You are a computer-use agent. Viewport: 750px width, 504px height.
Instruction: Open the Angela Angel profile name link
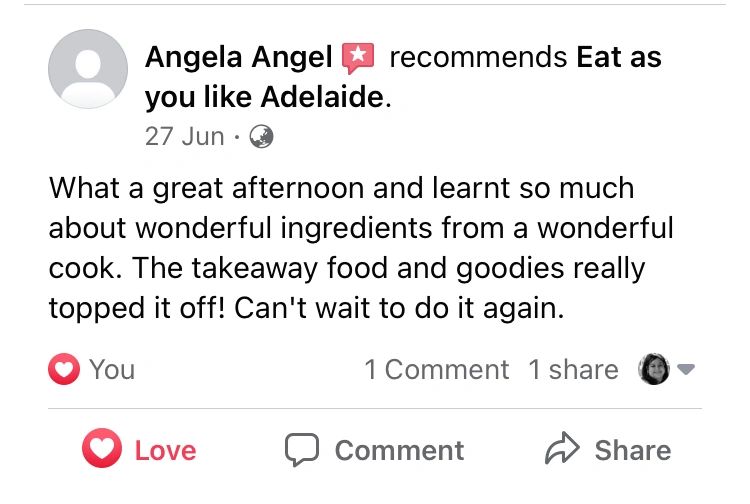point(238,57)
